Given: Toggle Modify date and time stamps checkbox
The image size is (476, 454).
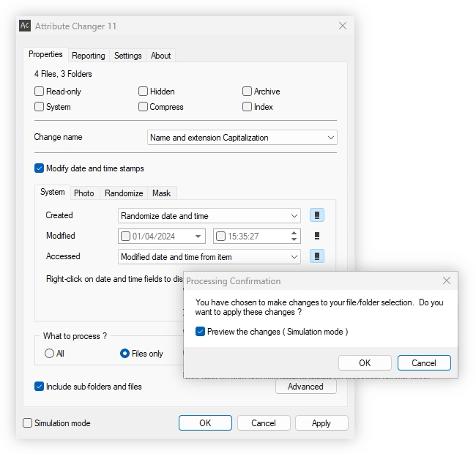Looking at the screenshot, I should point(40,168).
